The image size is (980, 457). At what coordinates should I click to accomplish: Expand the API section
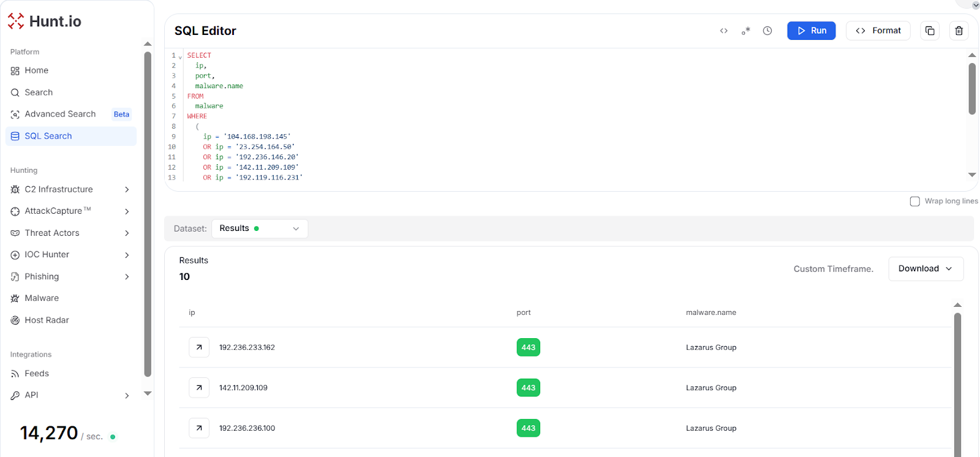127,396
